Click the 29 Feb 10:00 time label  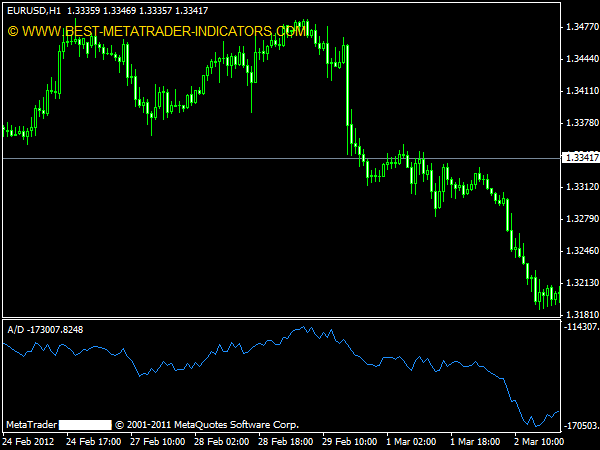click(350, 442)
